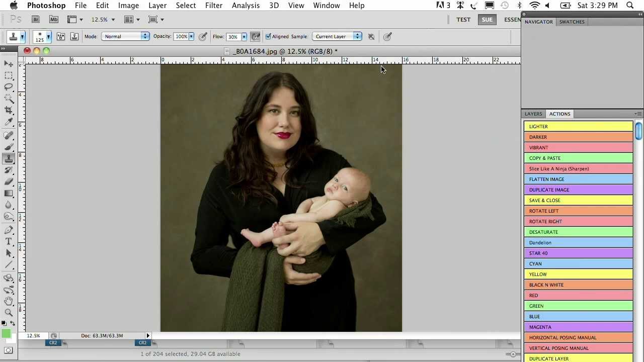Select the Zoom tool in the toolbox

9,313
